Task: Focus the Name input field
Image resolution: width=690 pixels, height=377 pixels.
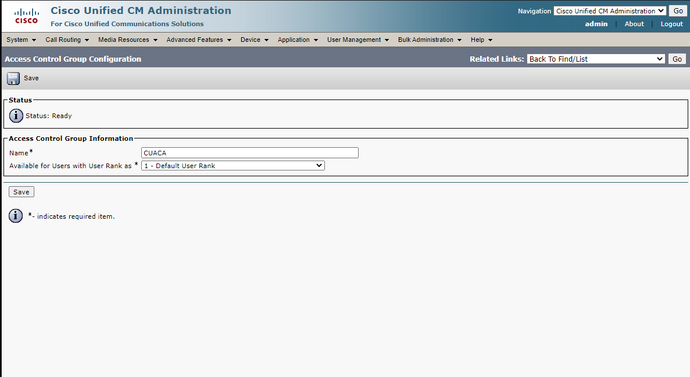Action: click(250, 153)
